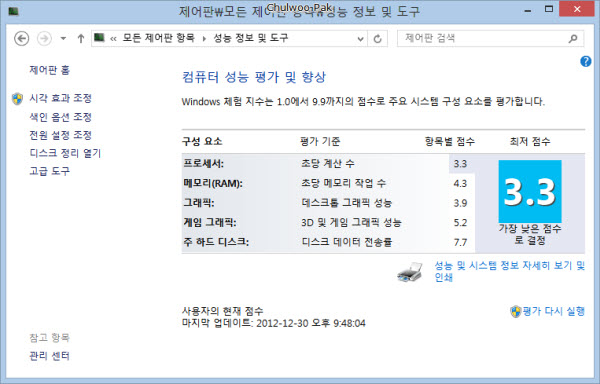Open '제어판 홈' link

tap(49, 70)
